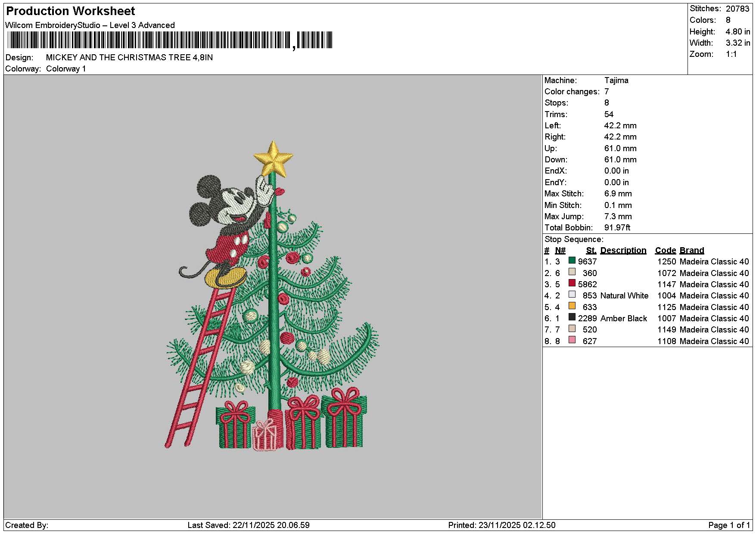Select the max stitch value "6.9 mm"
This screenshot has width=756, height=534.
click(x=618, y=194)
